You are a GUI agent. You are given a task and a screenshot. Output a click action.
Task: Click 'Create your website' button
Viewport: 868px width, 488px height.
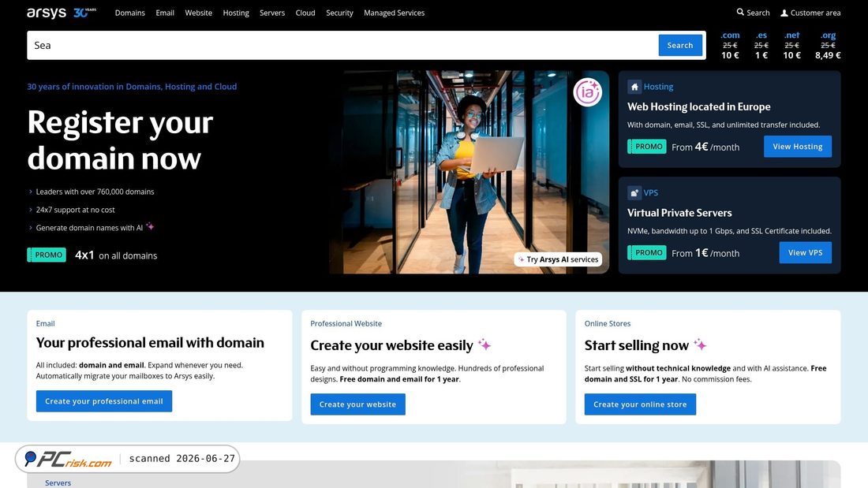coord(357,404)
